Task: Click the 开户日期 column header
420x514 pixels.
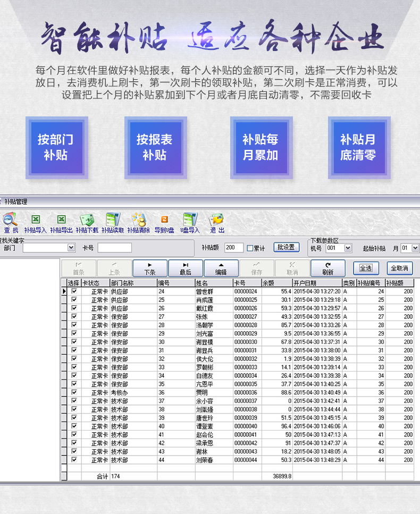Action: pyautogui.click(x=317, y=283)
